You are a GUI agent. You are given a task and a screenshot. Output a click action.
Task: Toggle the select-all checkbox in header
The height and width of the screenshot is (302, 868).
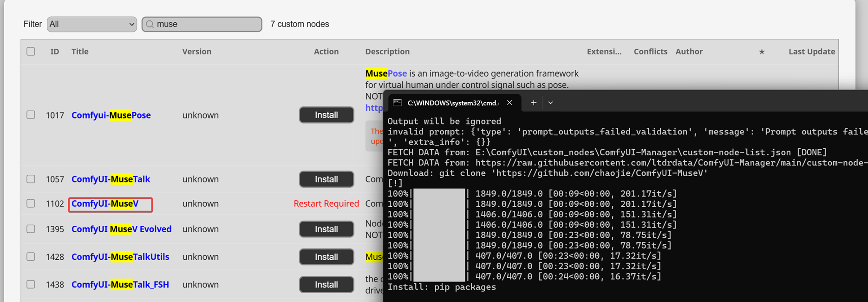point(31,52)
